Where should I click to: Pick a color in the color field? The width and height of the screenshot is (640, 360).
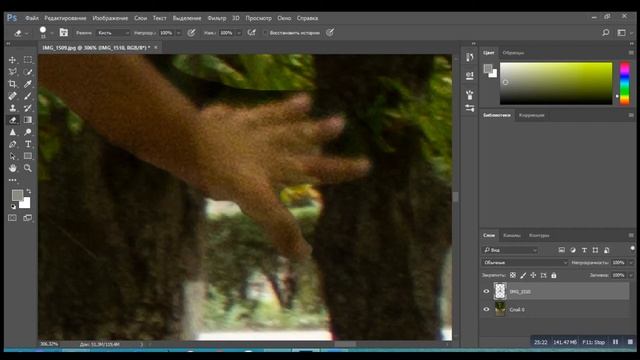click(x=556, y=83)
